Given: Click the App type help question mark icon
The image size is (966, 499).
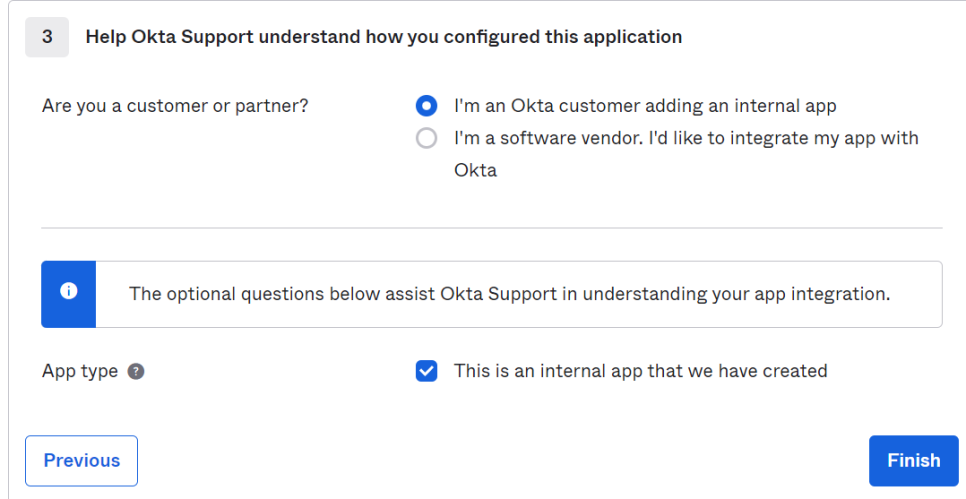Looking at the screenshot, I should pyautogui.click(x=136, y=371).
